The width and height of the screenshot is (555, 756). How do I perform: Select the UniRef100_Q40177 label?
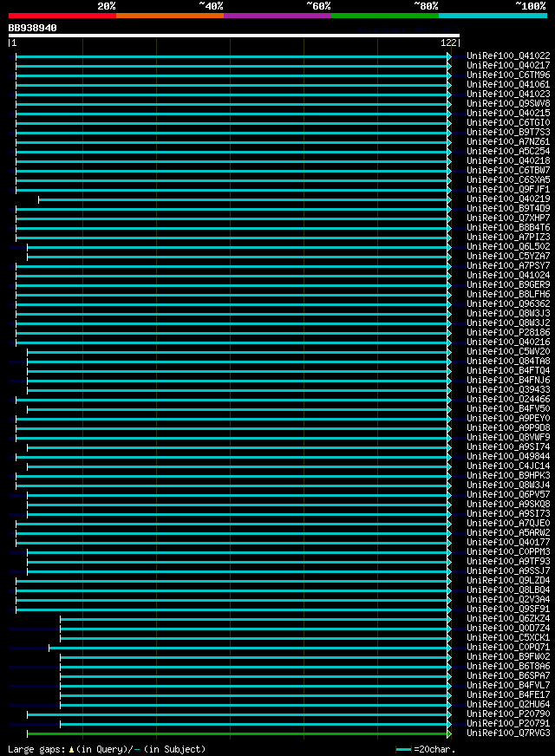coord(508,543)
